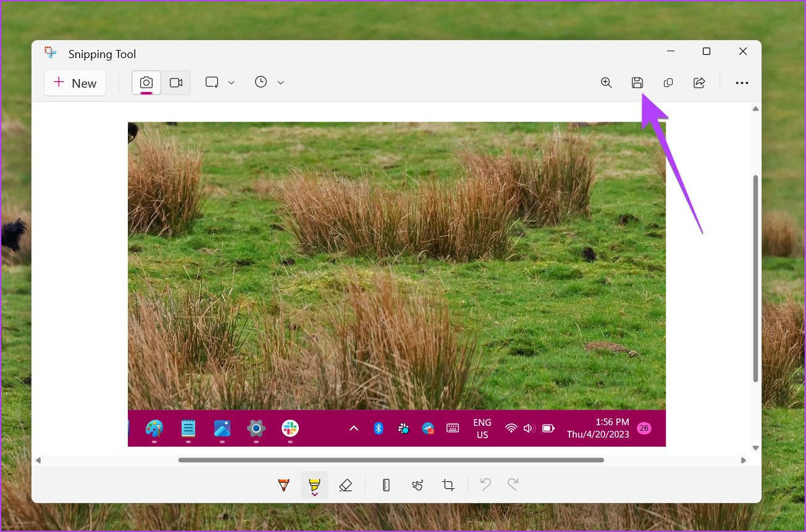Toggle the Ruler tool

click(x=386, y=485)
